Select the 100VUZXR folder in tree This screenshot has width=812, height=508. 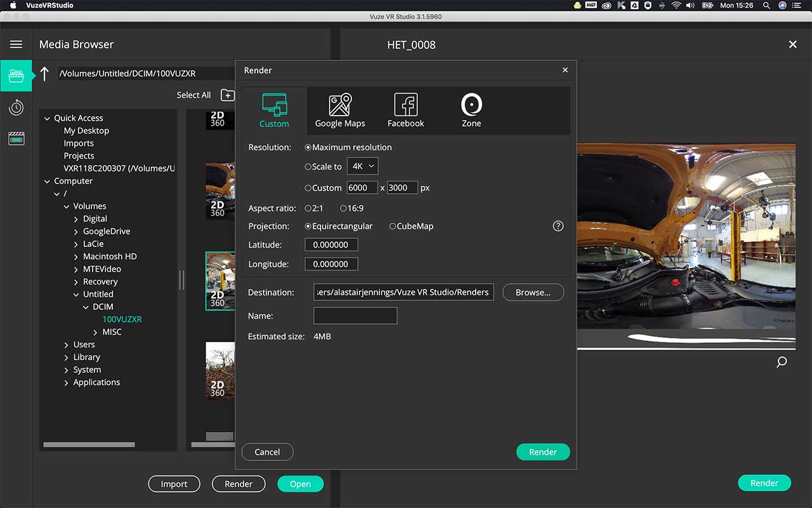[122, 319]
